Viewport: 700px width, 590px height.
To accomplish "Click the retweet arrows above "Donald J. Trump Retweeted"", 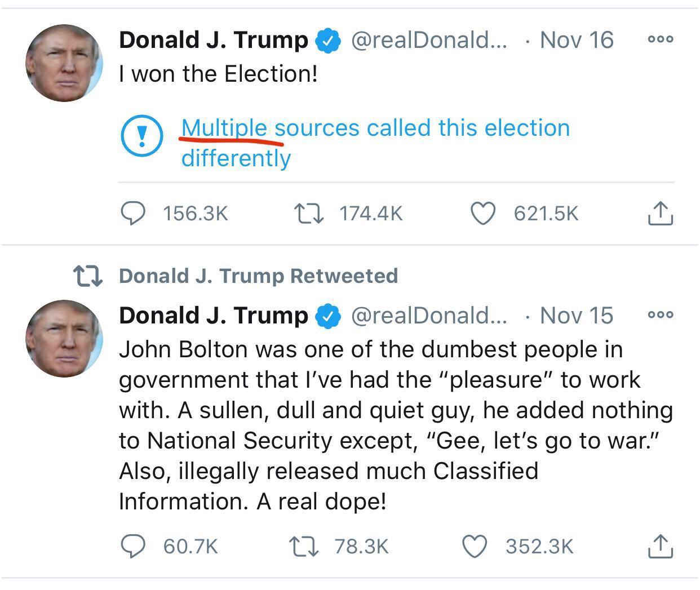I will click(91, 276).
